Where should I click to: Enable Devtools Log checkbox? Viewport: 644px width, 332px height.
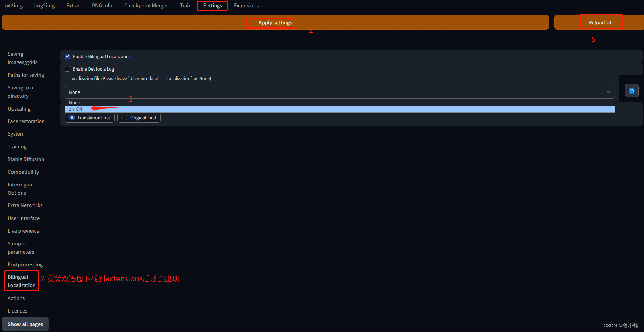[x=67, y=69]
